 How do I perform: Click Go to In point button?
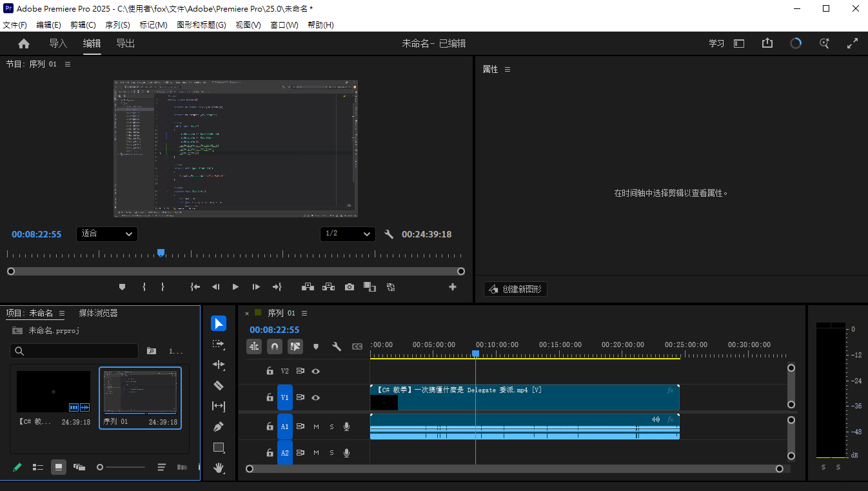(195, 287)
